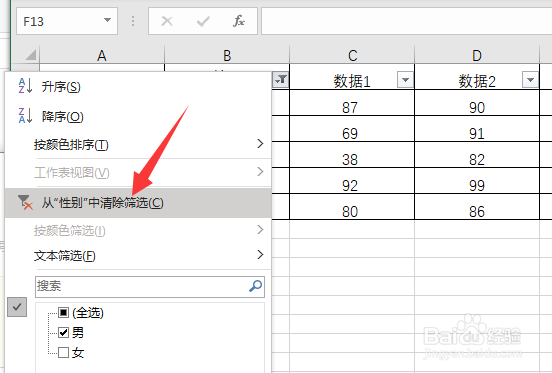Image resolution: width=552 pixels, height=373 pixels.
Task: Select the column B header
Action: 227,55
